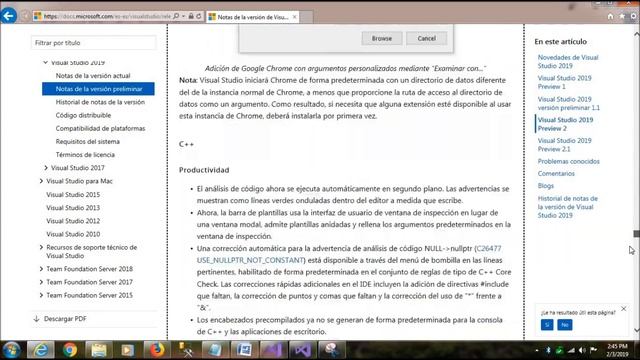Click the volume speaker tray icon

[x=582, y=350]
